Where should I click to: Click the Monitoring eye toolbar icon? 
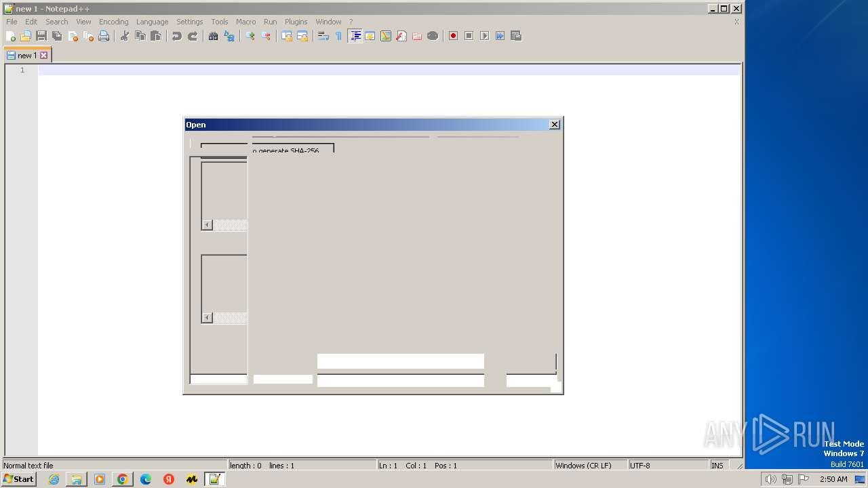(x=433, y=36)
